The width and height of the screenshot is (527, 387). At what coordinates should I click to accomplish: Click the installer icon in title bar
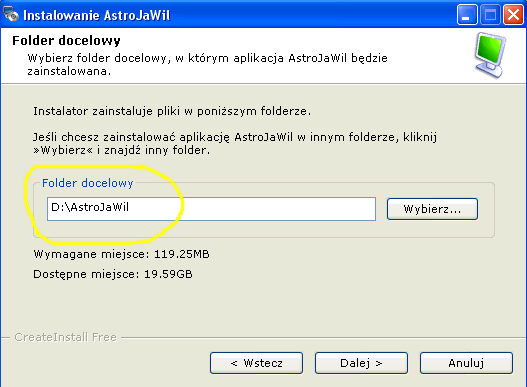tap(11, 14)
